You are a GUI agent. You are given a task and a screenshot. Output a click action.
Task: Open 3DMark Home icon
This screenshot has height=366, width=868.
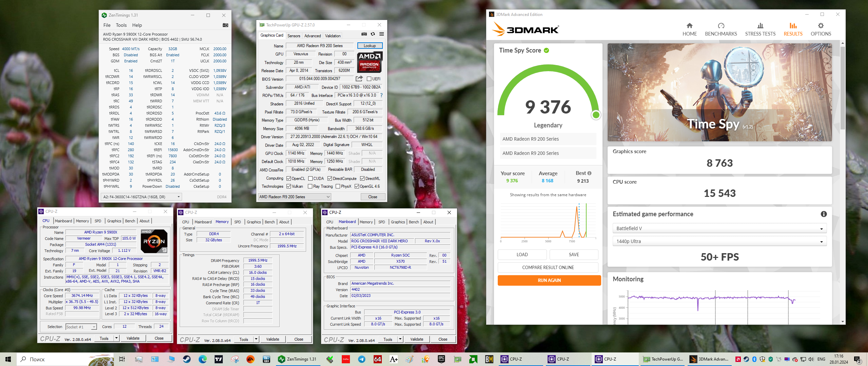(689, 26)
